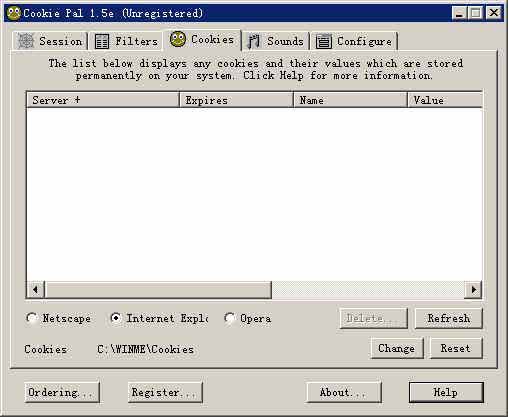This screenshot has height=417, width=508.
Task: Click the Session tab spider web icon
Action: point(26,41)
